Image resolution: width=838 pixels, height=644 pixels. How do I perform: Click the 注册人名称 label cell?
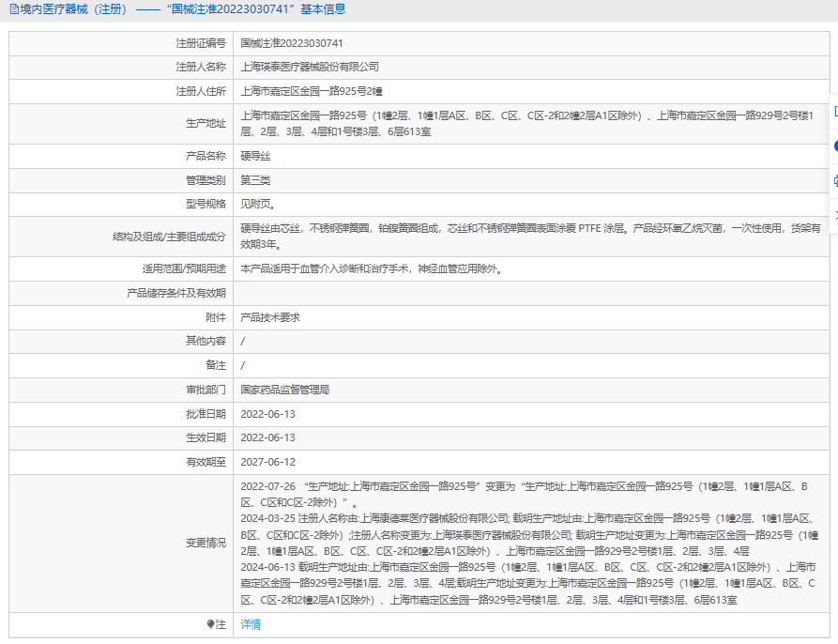pos(121,67)
